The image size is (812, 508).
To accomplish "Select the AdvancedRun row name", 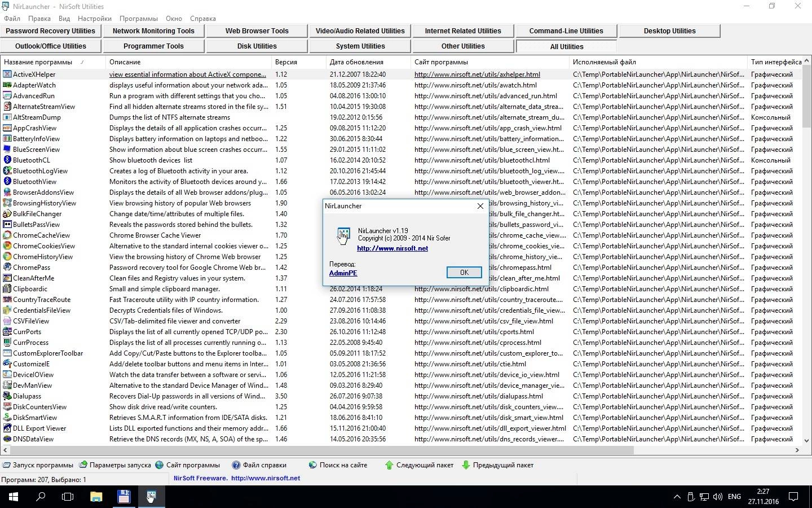I will point(34,96).
